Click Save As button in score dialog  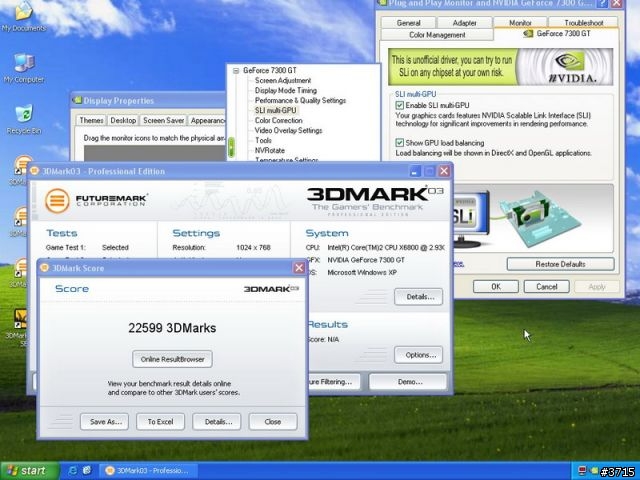(104, 422)
